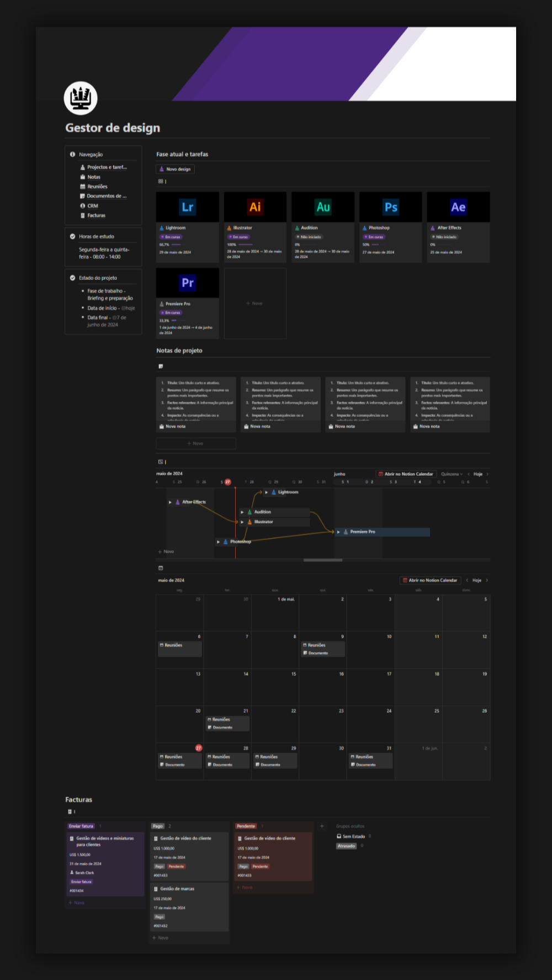Image resolution: width=552 pixels, height=980 pixels.
Task: Go to previous period in timeline header
Action: [469, 474]
